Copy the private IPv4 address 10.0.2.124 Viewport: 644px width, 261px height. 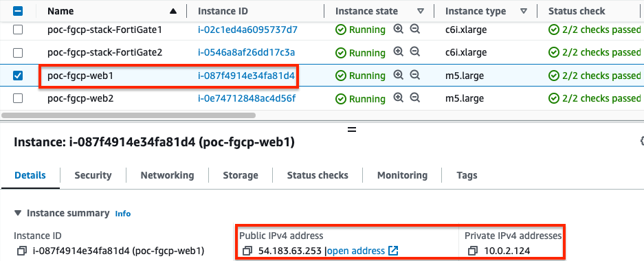tap(472, 250)
